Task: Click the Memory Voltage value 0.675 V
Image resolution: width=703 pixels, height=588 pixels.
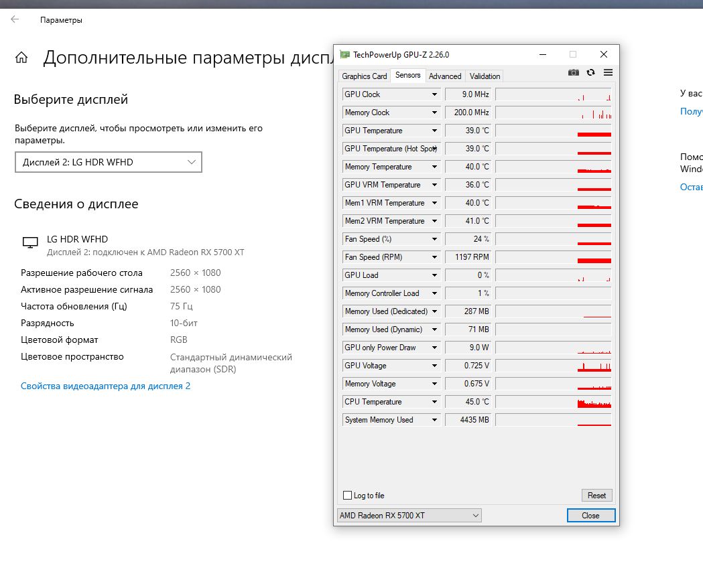Action: pos(468,384)
